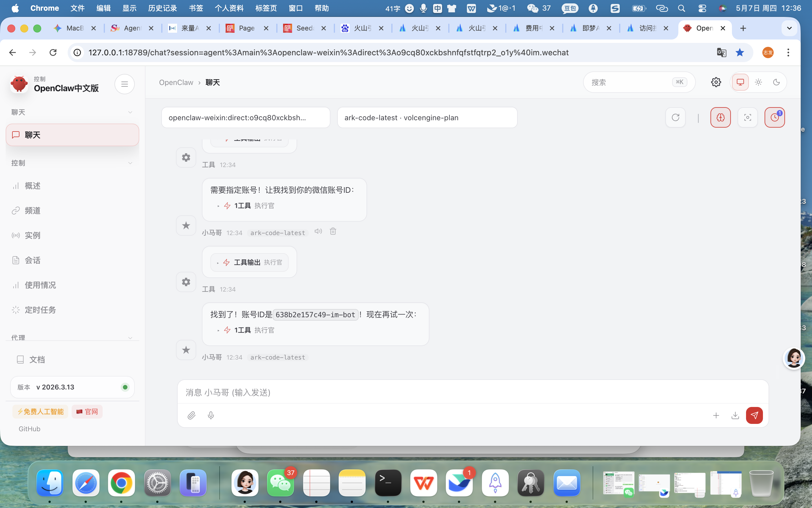Switch to dark theme moon icon
The height and width of the screenshot is (508, 812).
(776, 82)
